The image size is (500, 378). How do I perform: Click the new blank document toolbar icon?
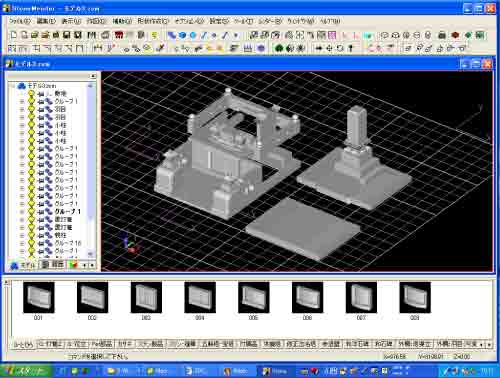13,35
